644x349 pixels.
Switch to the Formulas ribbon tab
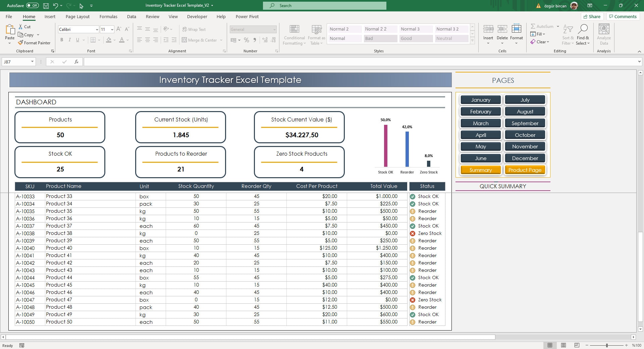pos(108,16)
